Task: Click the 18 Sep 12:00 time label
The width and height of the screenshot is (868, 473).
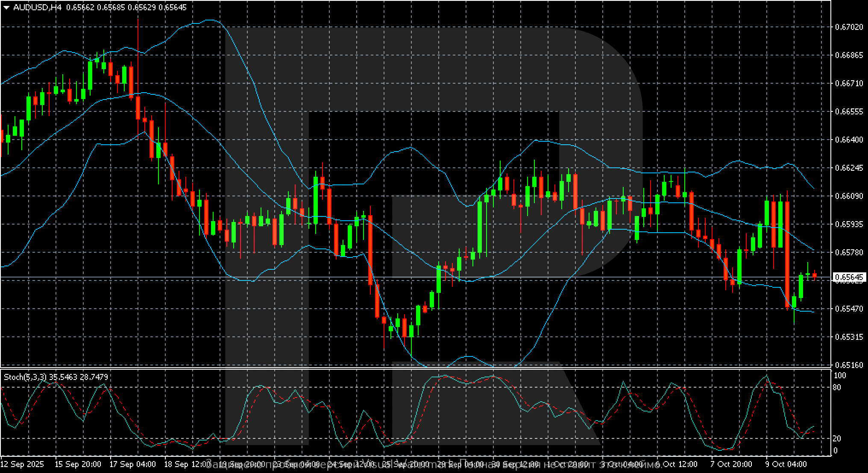Action: (187, 464)
